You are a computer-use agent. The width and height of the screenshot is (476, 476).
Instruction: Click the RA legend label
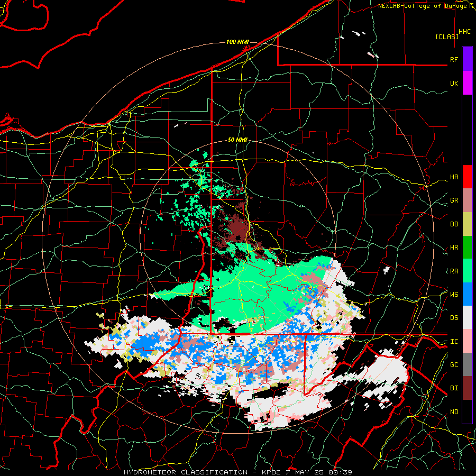click(x=454, y=271)
